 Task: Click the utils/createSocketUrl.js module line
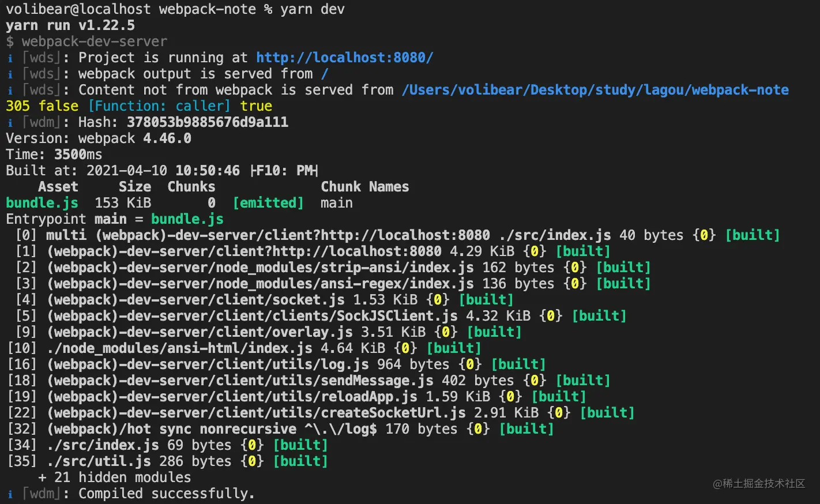[x=321, y=413]
